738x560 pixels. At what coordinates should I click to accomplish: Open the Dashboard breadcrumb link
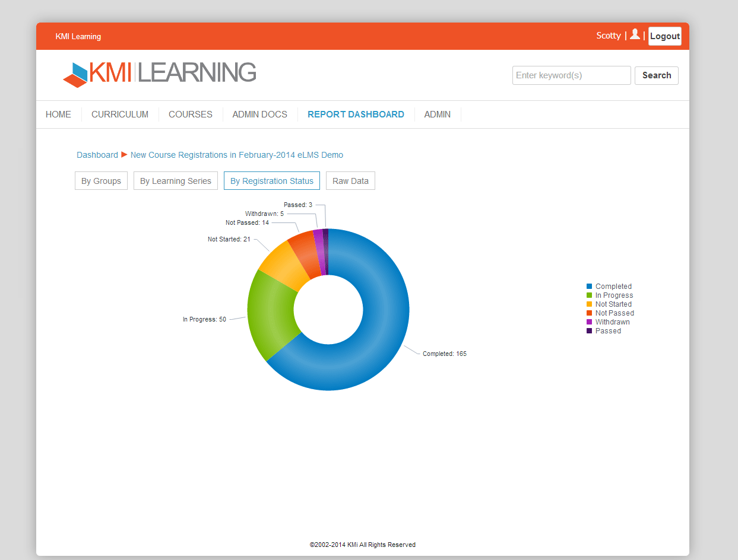coord(97,155)
